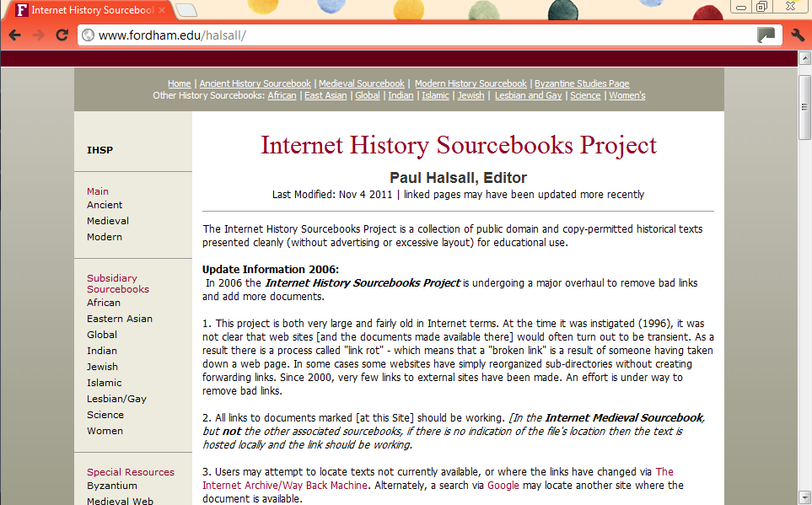Open the Home navigation link
This screenshot has width=812, height=505.
(x=179, y=83)
